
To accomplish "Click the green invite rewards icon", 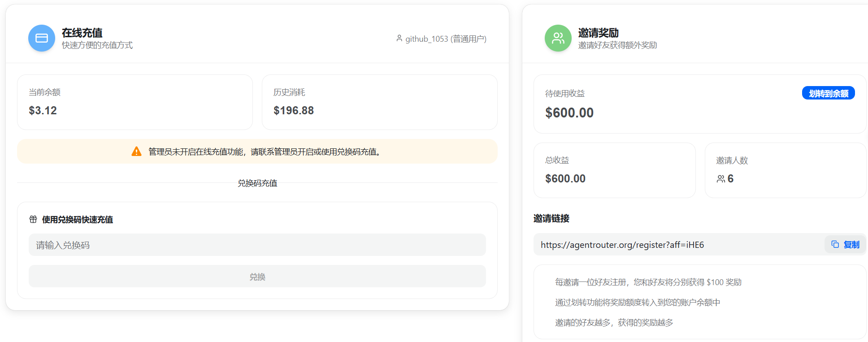I will (x=558, y=38).
